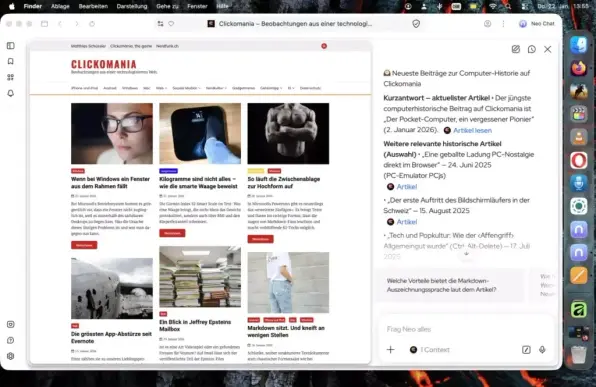Open thumbnail of woman with glasses

click(x=112, y=133)
